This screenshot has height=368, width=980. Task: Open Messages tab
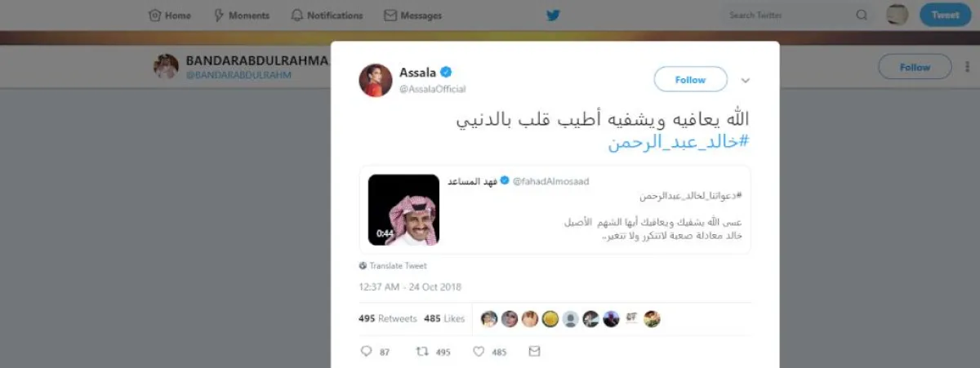(x=413, y=16)
